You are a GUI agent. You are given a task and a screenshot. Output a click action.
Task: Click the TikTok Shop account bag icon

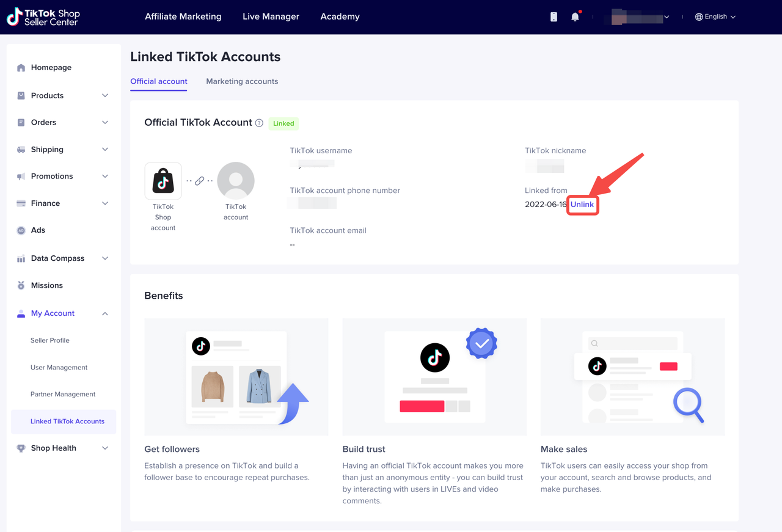click(x=163, y=181)
